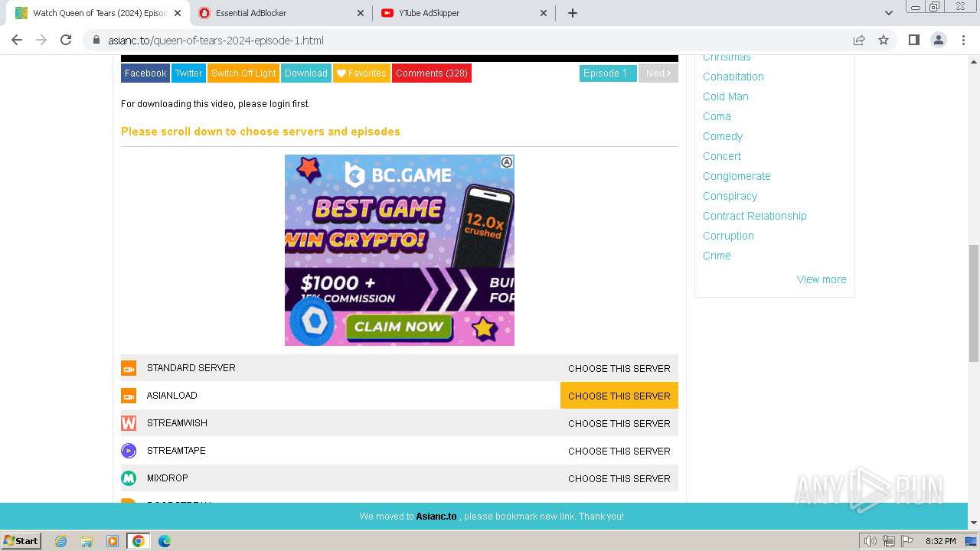Choose the STANDARD SERVER
The height and width of the screenshot is (551, 980).
(x=619, y=368)
